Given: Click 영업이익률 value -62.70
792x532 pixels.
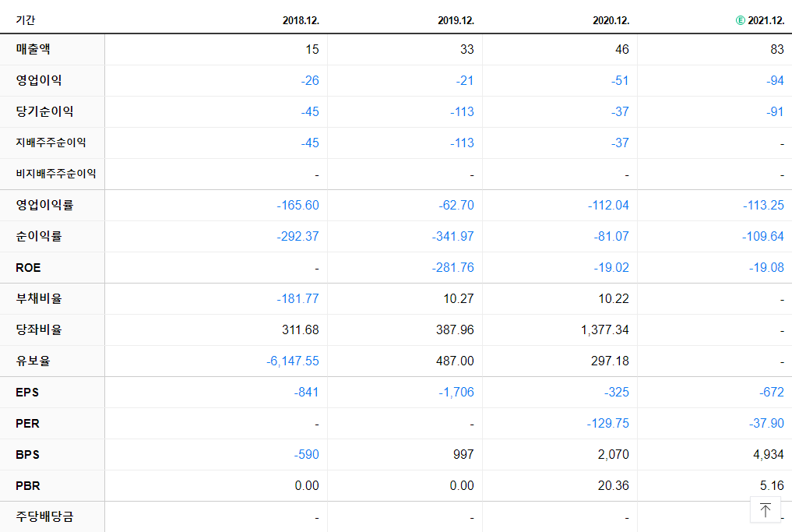Looking at the screenshot, I should tap(456, 205).
